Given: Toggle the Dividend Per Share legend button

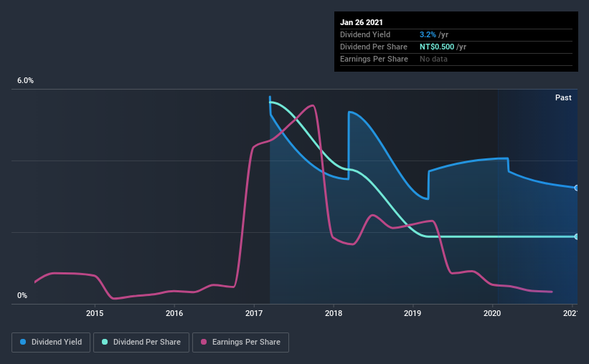Looking at the screenshot, I should pyautogui.click(x=141, y=343).
